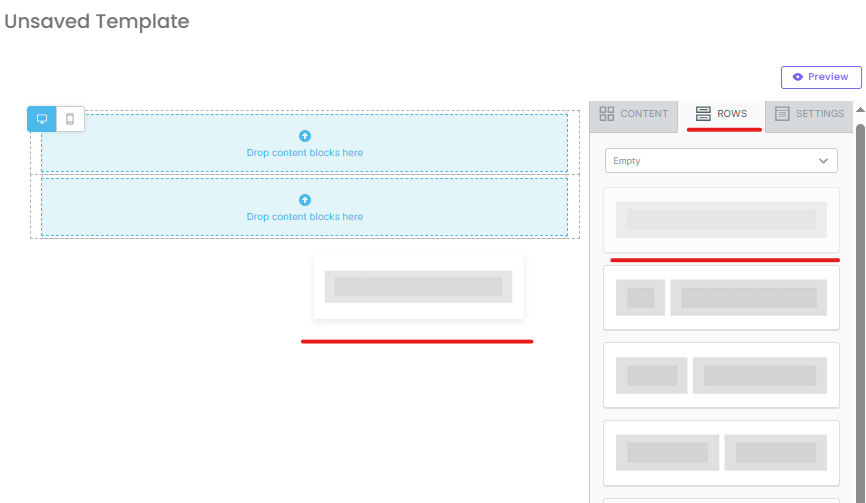Open the SETTINGS tab
The height and width of the screenshot is (503, 866).
(809, 114)
